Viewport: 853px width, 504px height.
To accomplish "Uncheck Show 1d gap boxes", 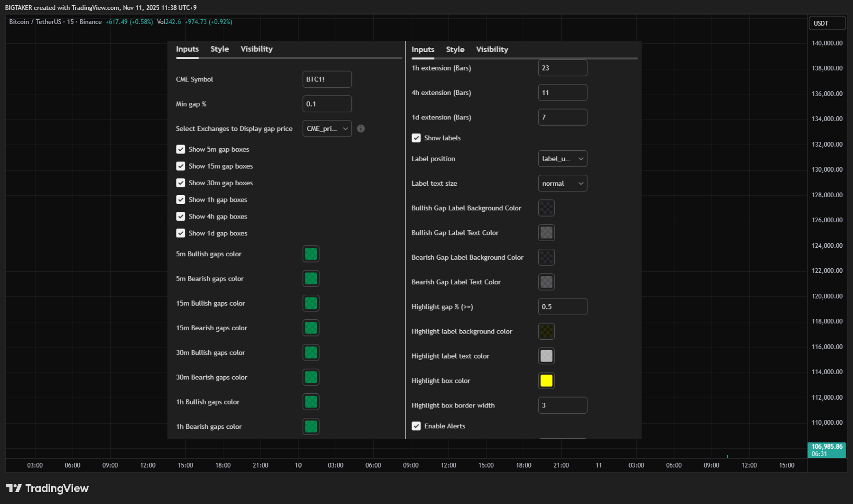I will tap(181, 233).
